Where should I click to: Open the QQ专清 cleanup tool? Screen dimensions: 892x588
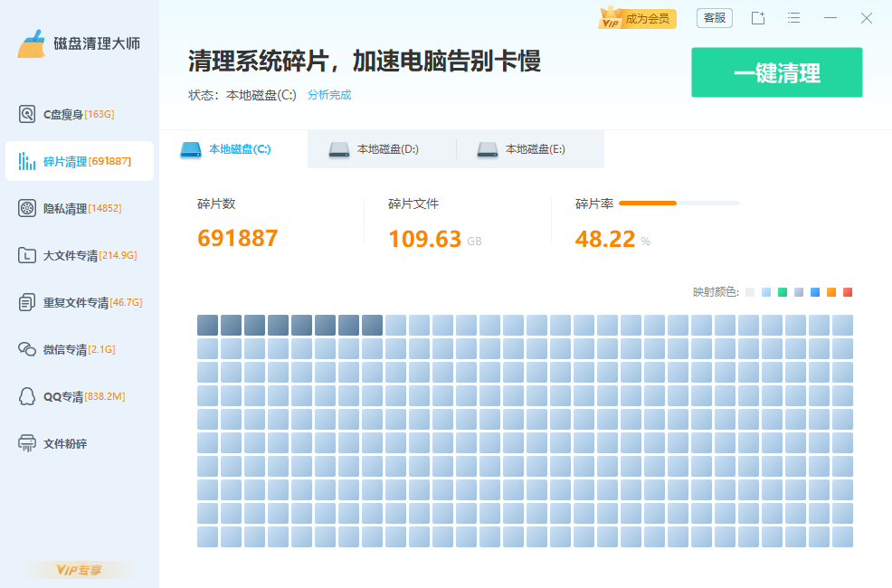[81, 396]
